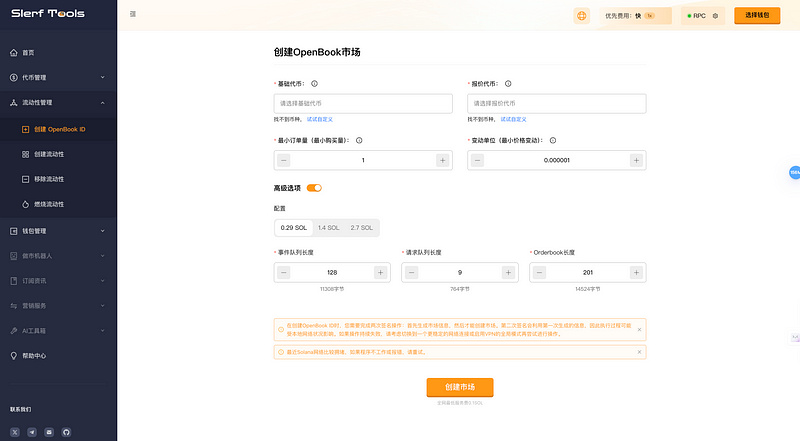800x441 pixels.
Task: Decrease 变动单位 with minus button
Action: (x=478, y=160)
